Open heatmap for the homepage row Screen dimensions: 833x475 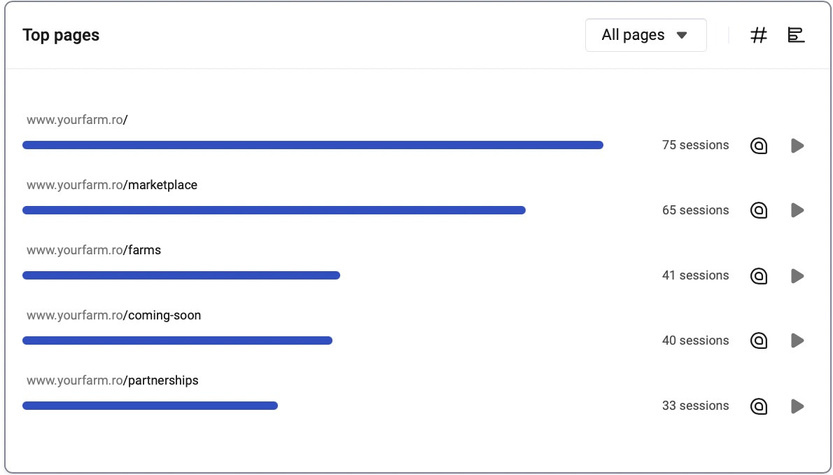pos(759,145)
